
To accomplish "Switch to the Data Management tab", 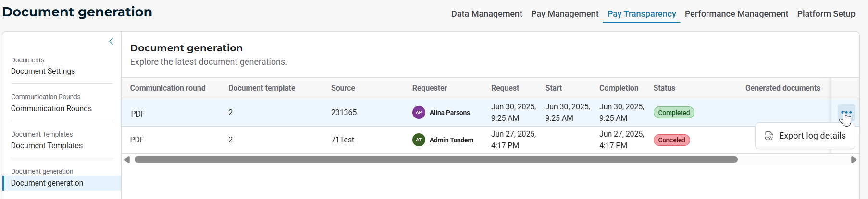I will [486, 14].
